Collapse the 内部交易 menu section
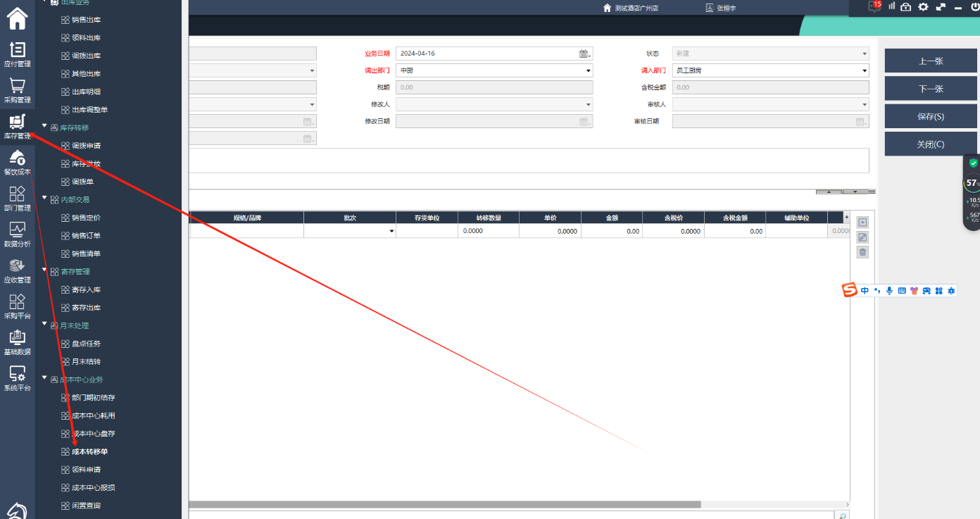Image resolution: width=980 pixels, height=519 pixels. point(45,199)
